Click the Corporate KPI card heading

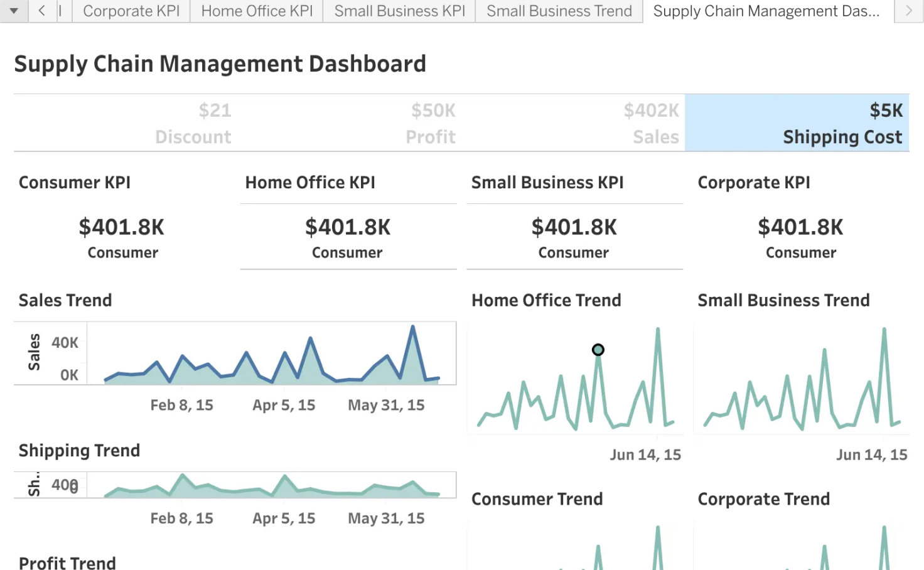(x=754, y=183)
